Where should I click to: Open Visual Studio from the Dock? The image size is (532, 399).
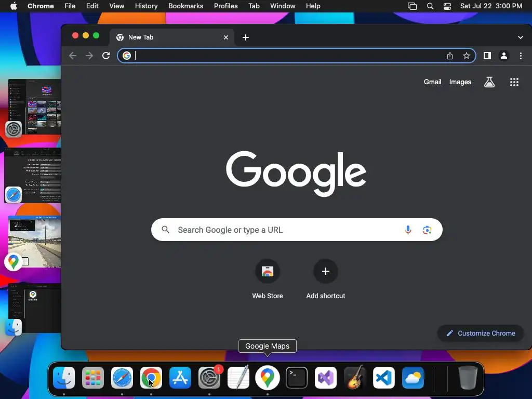coord(326,378)
